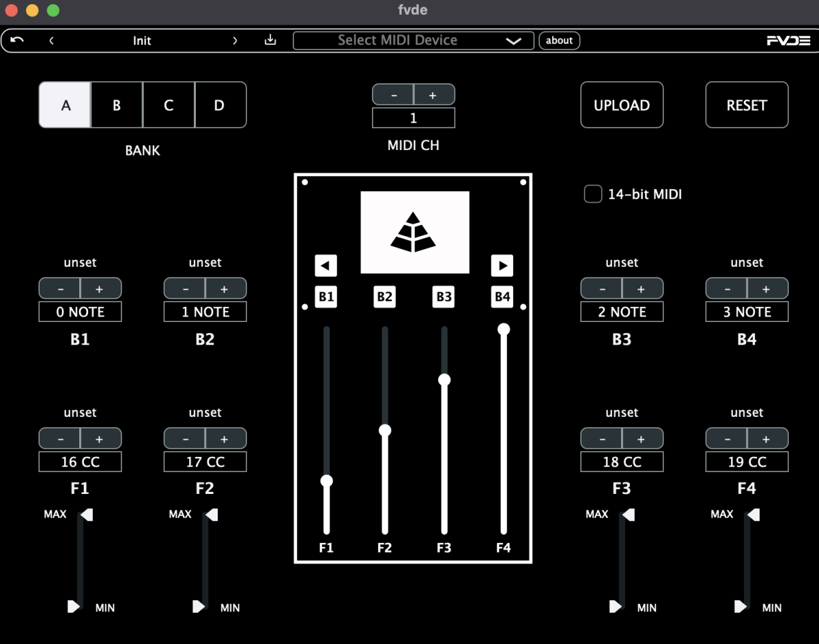Click the 3 NOTE field for B4
The image size is (819, 644).
pos(747,312)
